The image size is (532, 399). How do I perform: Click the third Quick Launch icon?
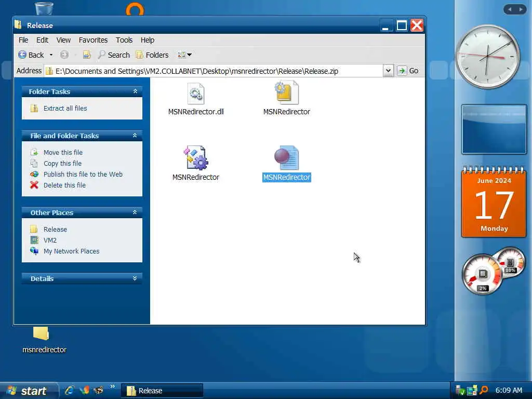(x=98, y=390)
